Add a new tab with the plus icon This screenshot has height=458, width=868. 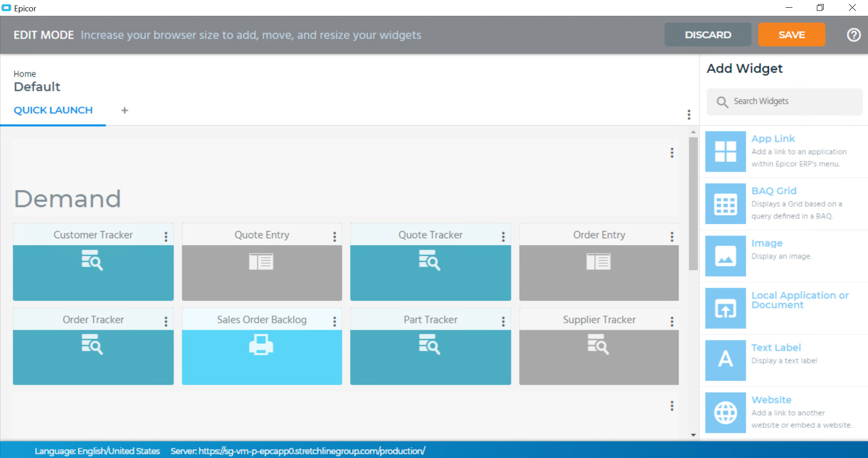coord(124,110)
